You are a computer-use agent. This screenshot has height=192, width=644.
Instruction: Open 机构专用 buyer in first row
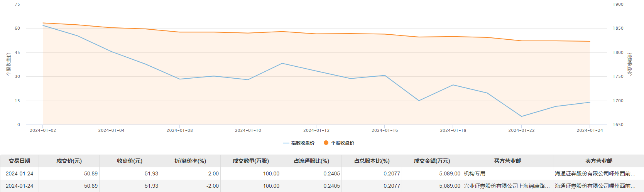[475, 174]
